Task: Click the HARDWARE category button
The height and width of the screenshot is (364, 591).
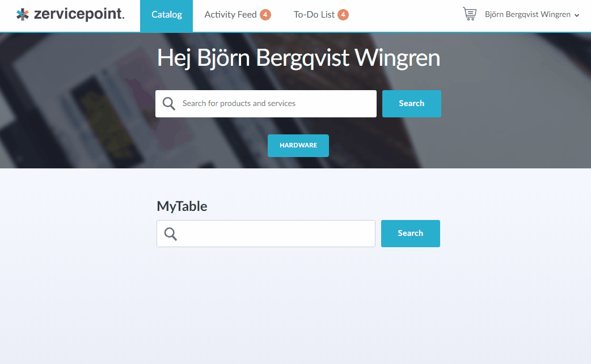Action: (x=298, y=145)
